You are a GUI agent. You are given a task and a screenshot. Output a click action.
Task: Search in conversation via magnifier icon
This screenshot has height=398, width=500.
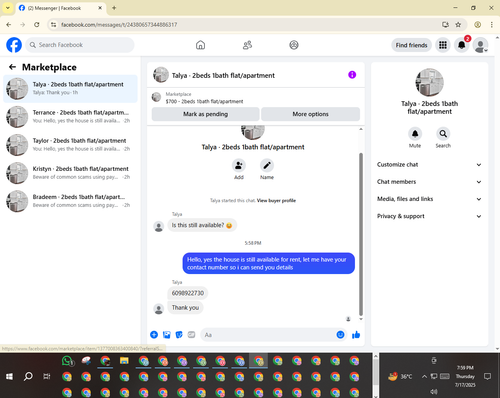[443, 134]
